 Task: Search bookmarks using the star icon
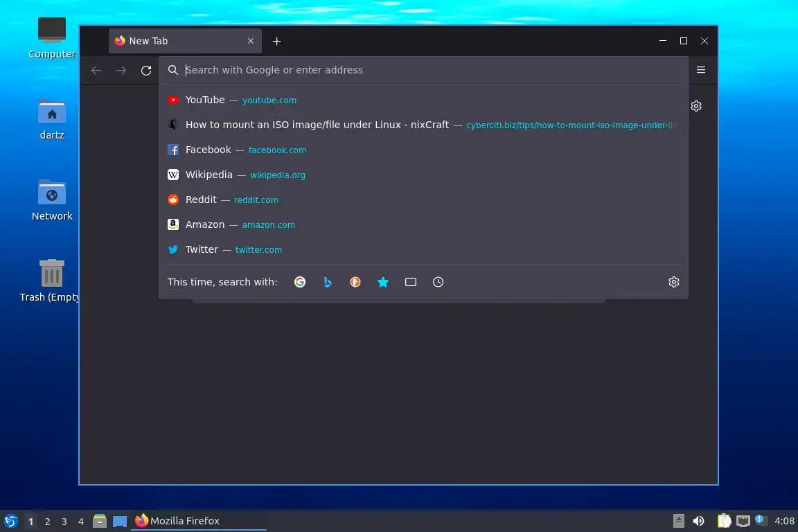(x=383, y=282)
